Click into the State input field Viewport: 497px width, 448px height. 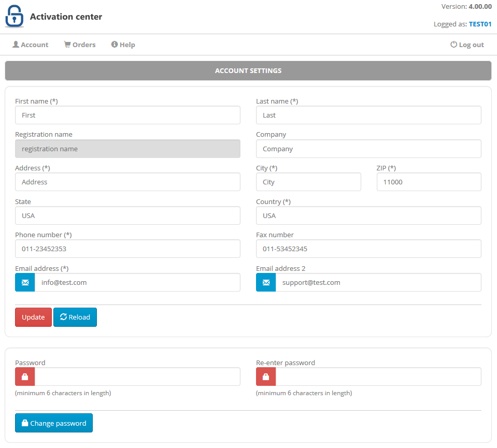pyautogui.click(x=127, y=215)
